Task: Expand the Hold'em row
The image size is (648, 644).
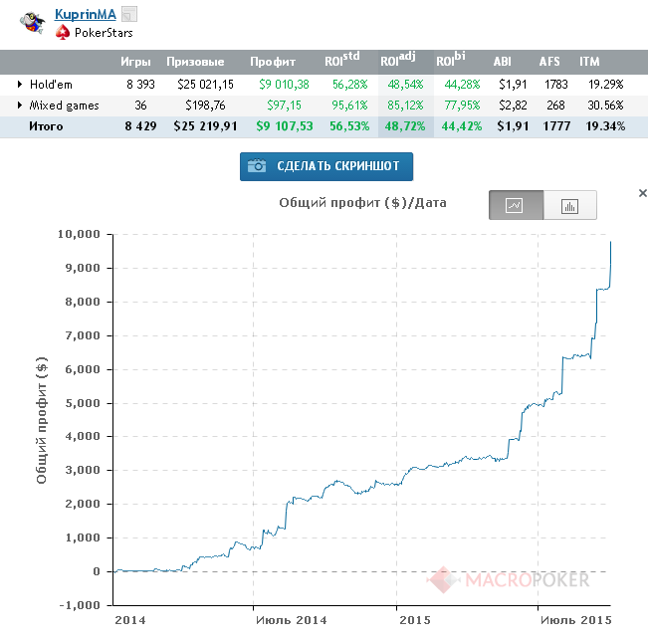Action: point(19,84)
